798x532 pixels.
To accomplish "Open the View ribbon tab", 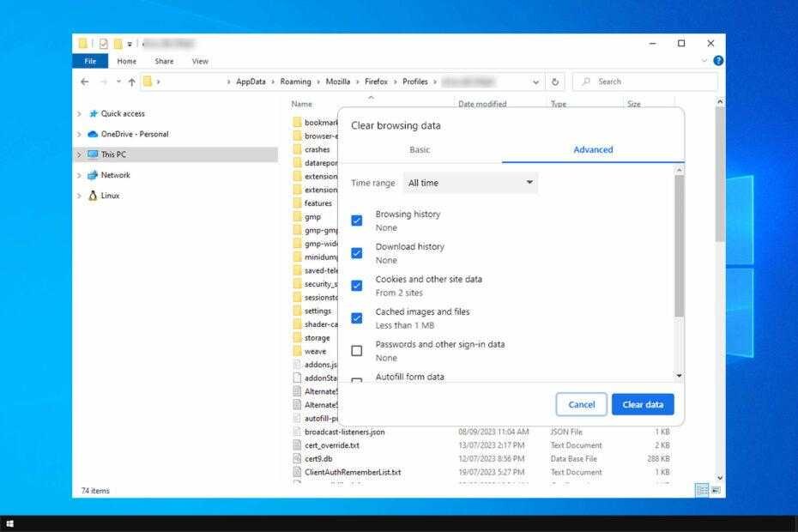I will 200,61.
